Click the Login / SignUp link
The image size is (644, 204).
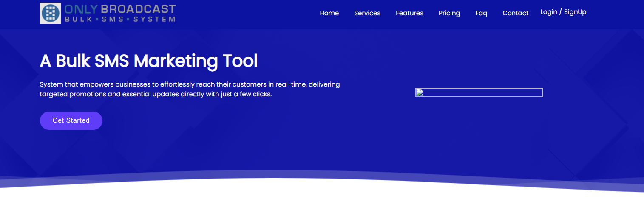563,12
